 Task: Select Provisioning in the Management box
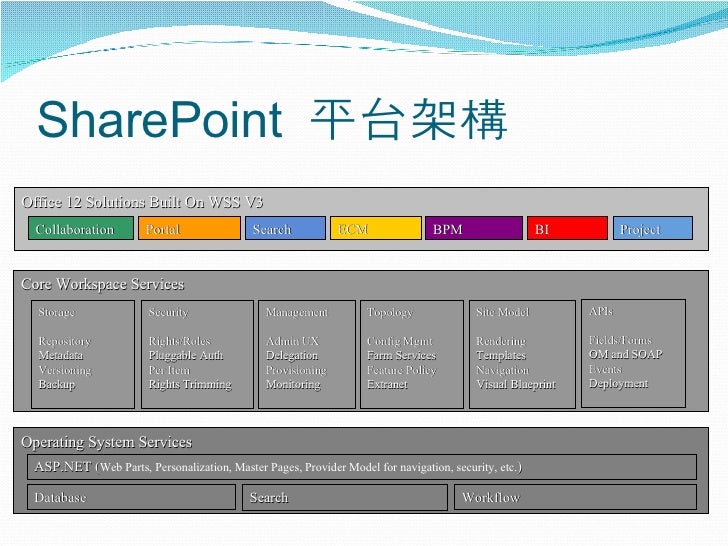click(296, 370)
